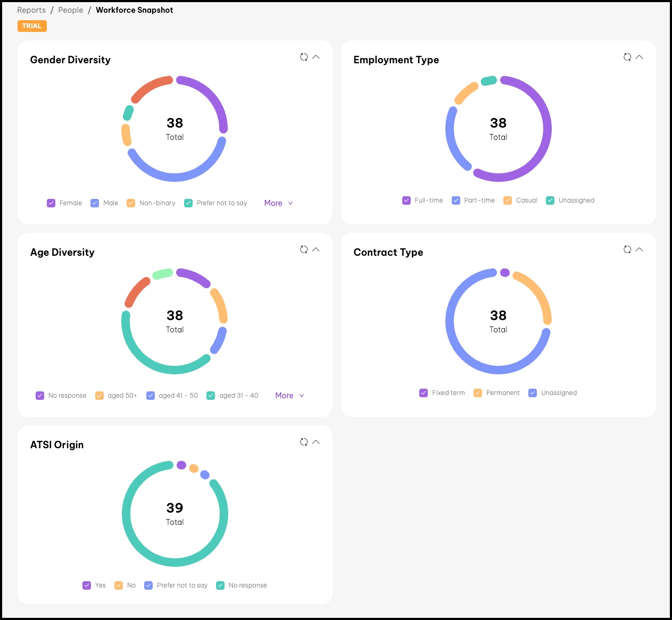Collapse the ATSI Origin card
This screenshot has width=672, height=620.
316,442
